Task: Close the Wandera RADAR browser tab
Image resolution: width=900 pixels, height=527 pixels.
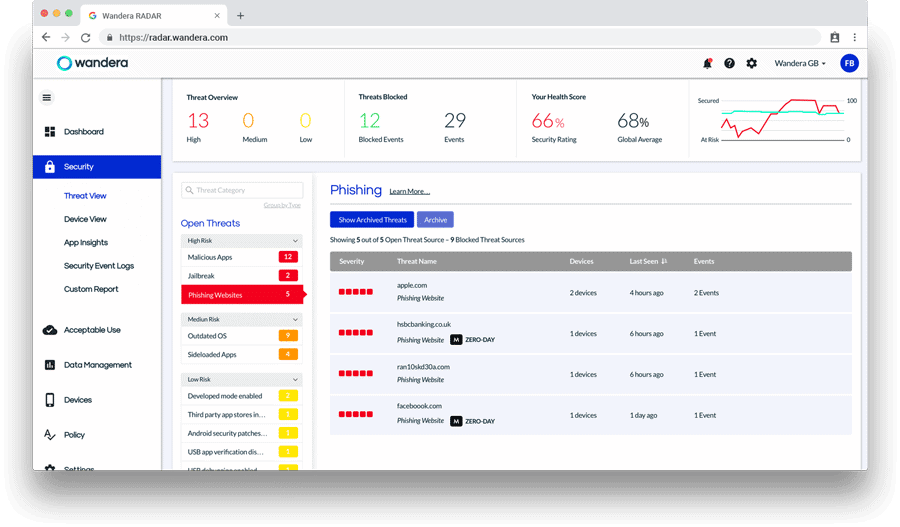Action: coord(217,16)
